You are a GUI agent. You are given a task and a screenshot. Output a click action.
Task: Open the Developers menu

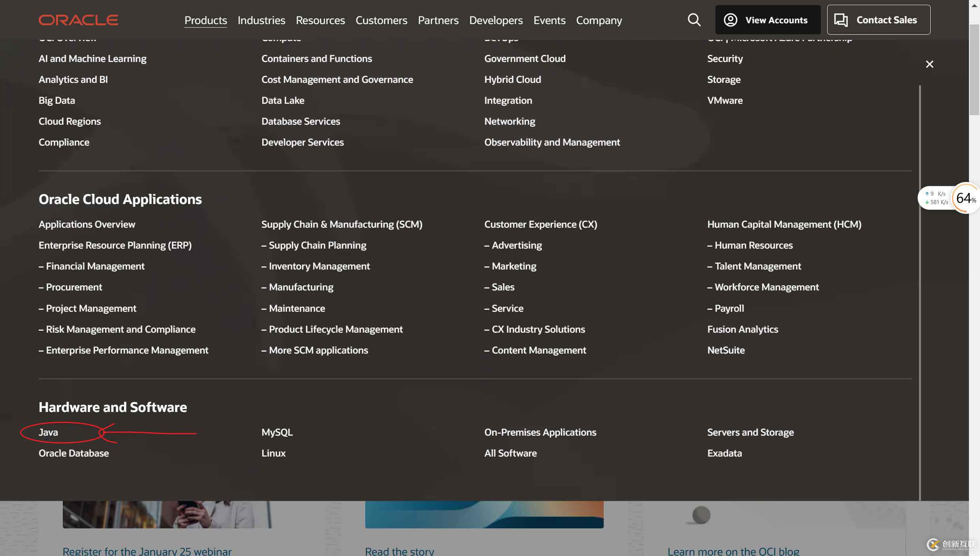tap(496, 20)
